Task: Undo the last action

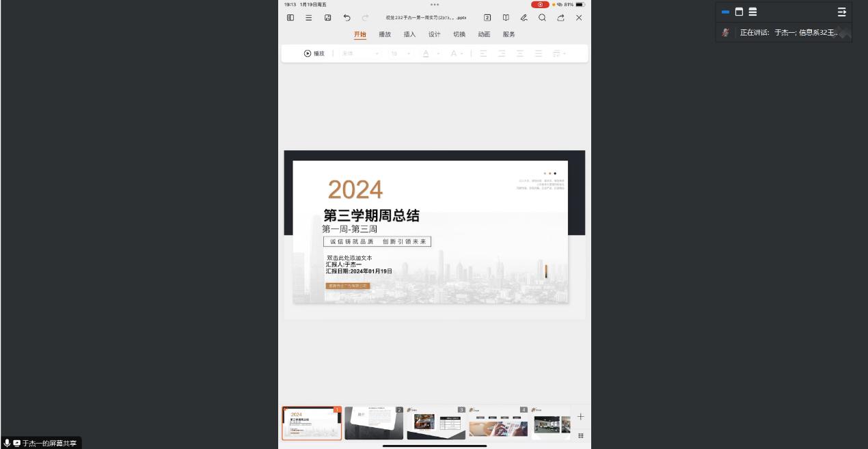Action: 347,18
